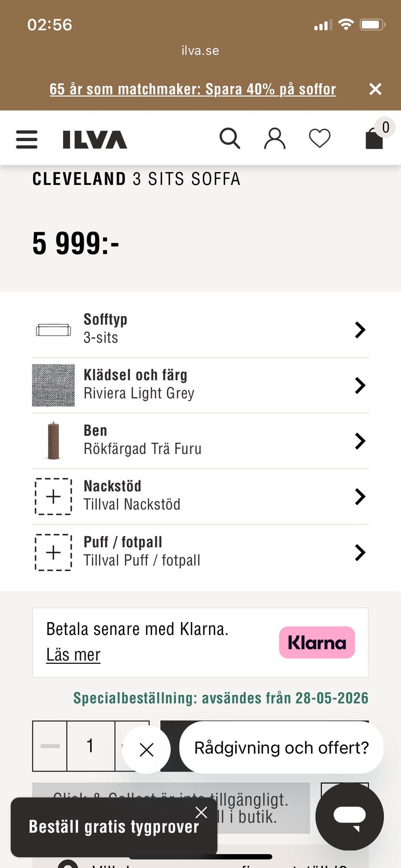Open the wishlist heart icon
Viewport: 401px width, 868px height.
[x=320, y=138]
